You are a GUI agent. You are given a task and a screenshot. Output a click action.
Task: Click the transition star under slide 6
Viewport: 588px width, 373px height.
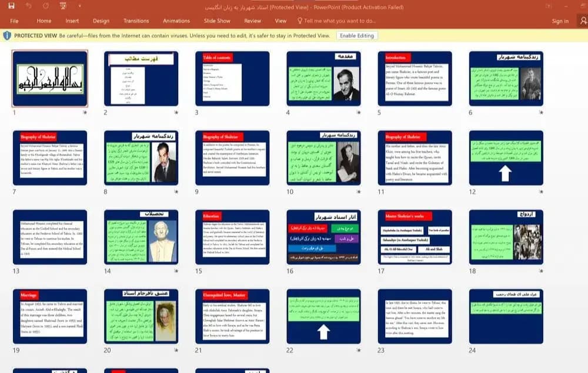tap(541, 112)
